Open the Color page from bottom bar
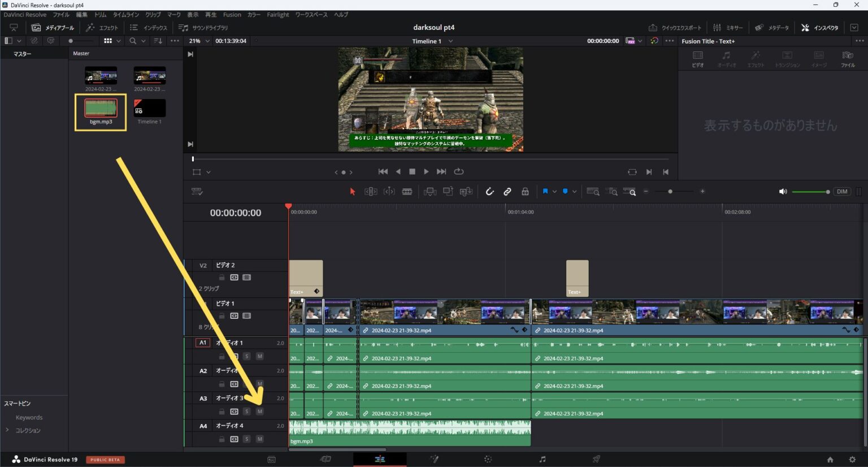Viewport: 868px width, 467px height. 487,459
